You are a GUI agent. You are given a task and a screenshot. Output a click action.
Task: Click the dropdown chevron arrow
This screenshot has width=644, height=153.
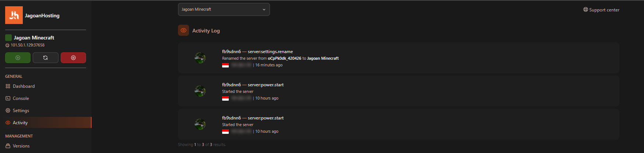click(x=264, y=10)
